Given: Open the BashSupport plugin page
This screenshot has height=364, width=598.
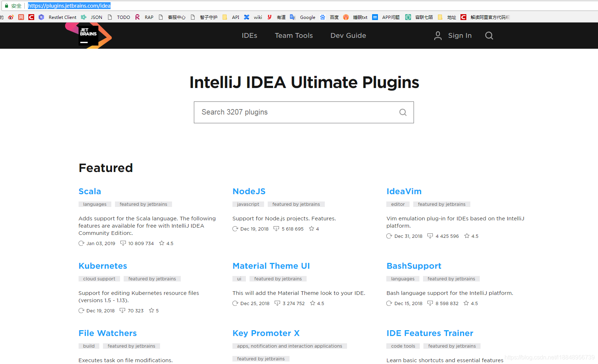Looking at the screenshot, I should pyautogui.click(x=414, y=266).
